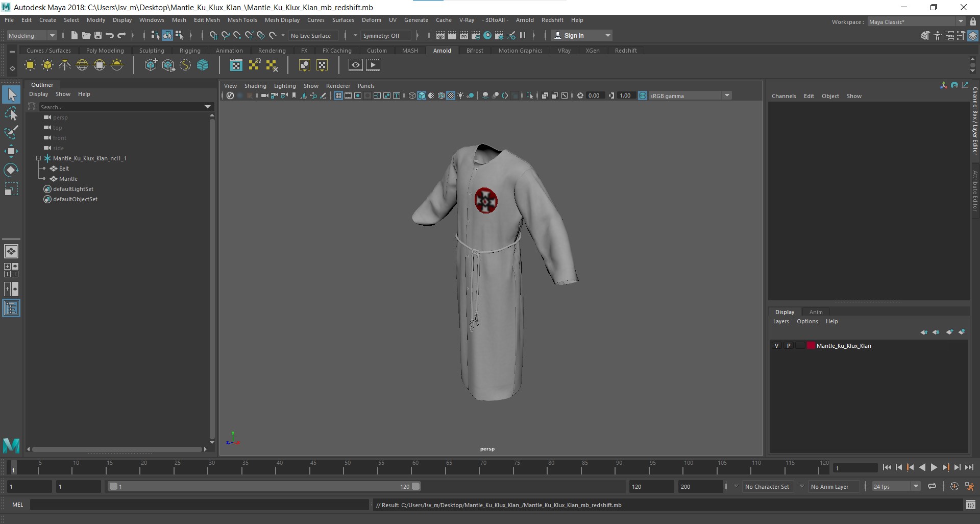Viewport: 980px width, 524px height.
Task: Click the Mantle_Ku_Klux_Klan layer color swatch
Action: click(x=811, y=346)
